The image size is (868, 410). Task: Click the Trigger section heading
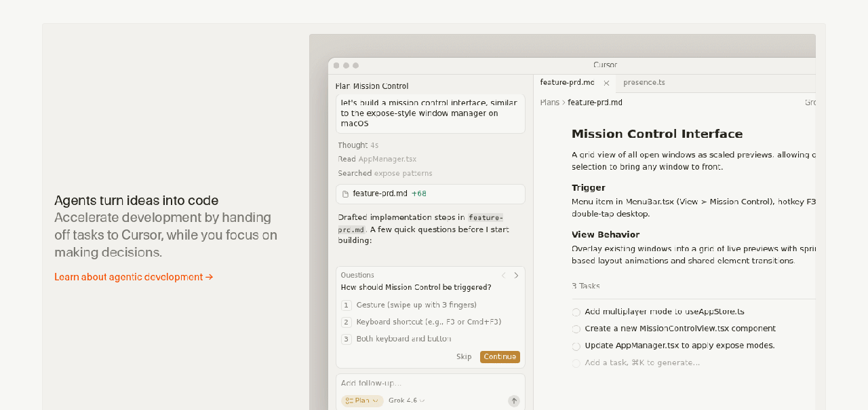click(x=589, y=188)
